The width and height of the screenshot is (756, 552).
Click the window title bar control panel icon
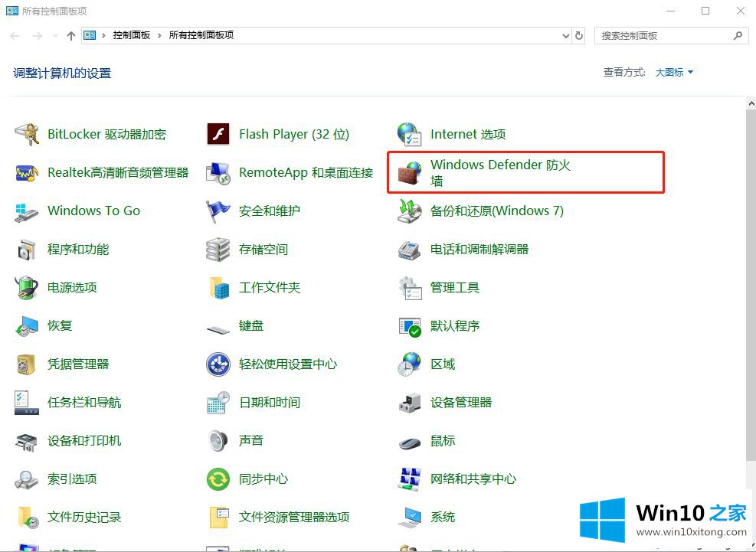point(12,11)
